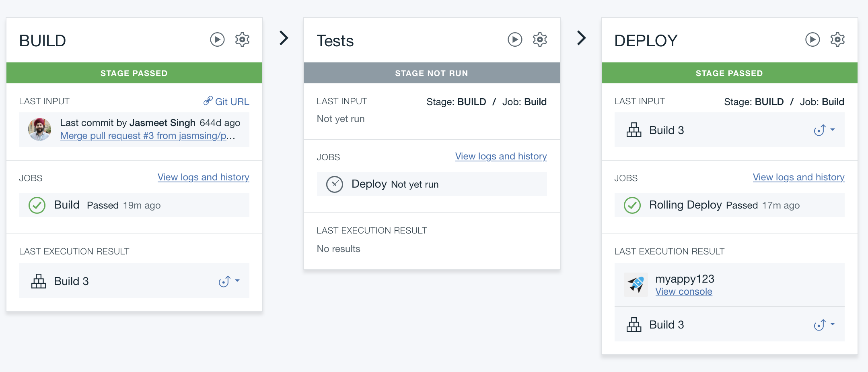868x372 pixels.
Task: Trigger the DEPLOY stage play icon
Action: click(x=813, y=39)
